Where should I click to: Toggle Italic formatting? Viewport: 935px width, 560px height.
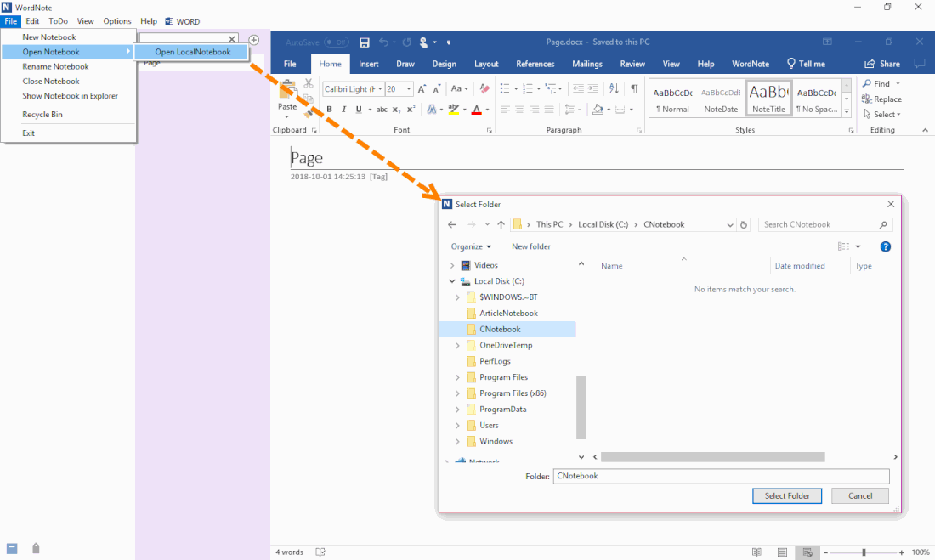(x=344, y=109)
